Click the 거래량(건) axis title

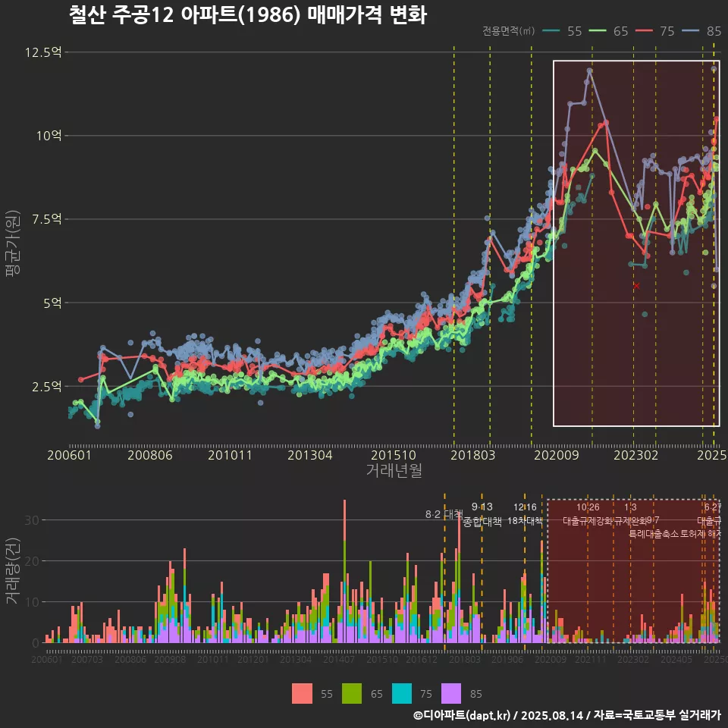tap(13, 571)
